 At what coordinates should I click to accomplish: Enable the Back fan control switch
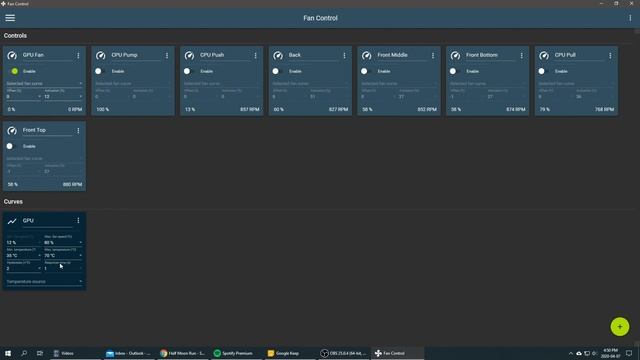pos(278,71)
